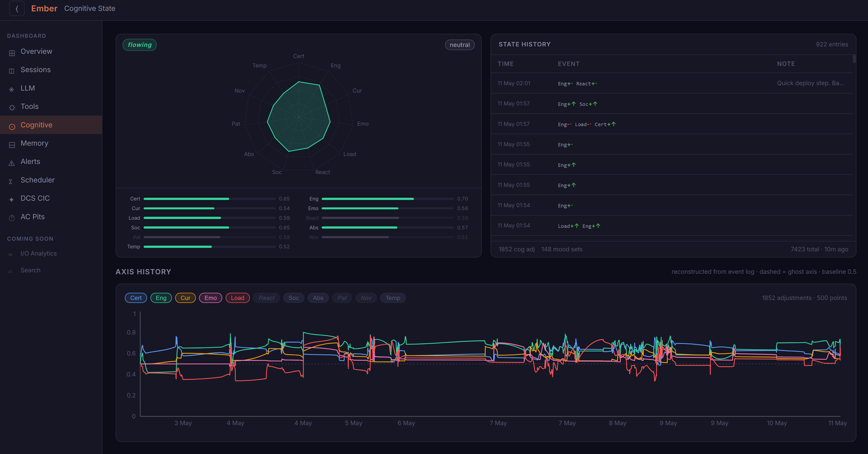This screenshot has height=454, width=868.
Task: Click the '7423 total · 10m ago' text
Action: tap(819, 249)
